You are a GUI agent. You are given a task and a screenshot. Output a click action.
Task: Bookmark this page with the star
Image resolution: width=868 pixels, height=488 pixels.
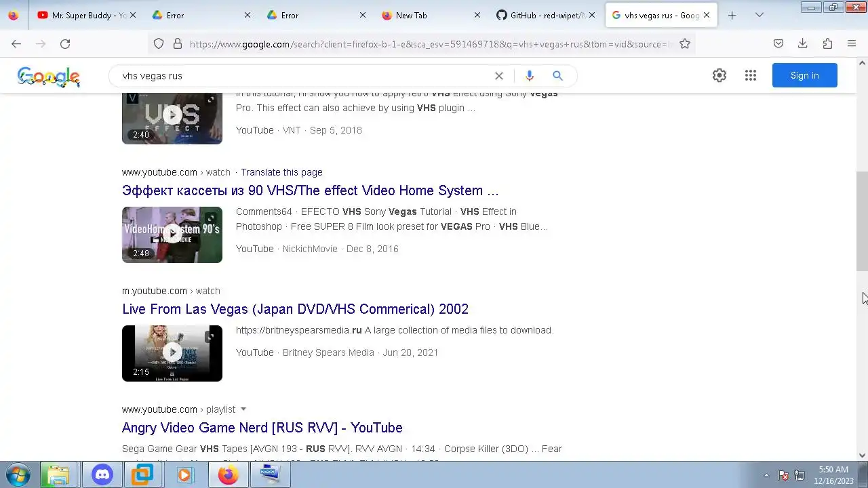point(685,43)
